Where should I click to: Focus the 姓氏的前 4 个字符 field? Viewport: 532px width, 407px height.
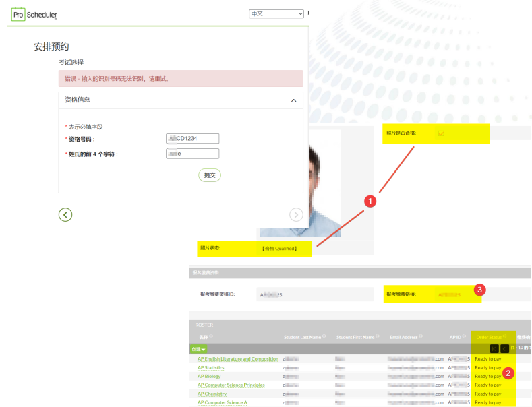[192, 154]
